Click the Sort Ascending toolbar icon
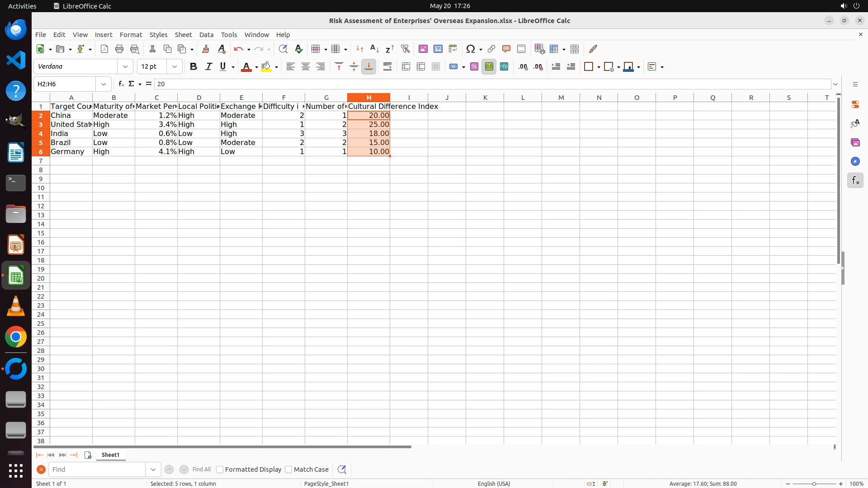This screenshot has height=488, width=868. click(374, 49)
